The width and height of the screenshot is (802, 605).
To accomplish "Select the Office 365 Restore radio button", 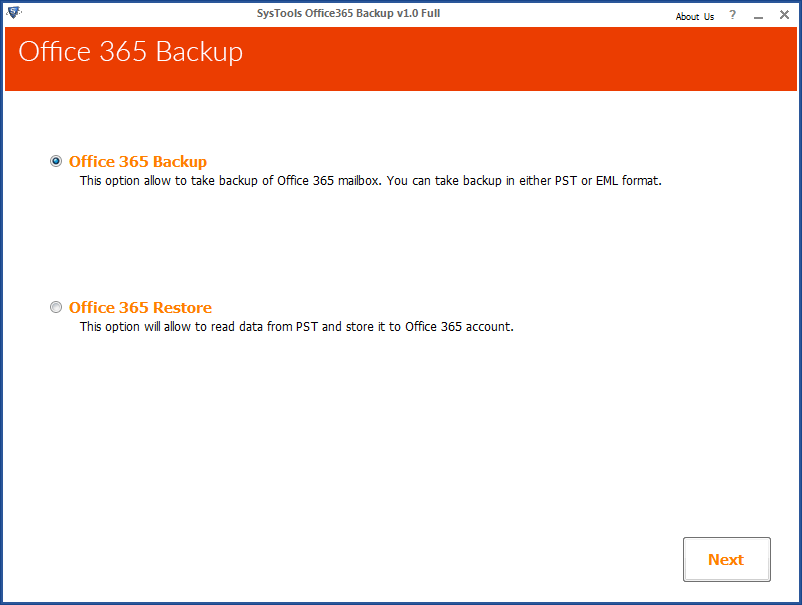I will click(x=56, y=307).
